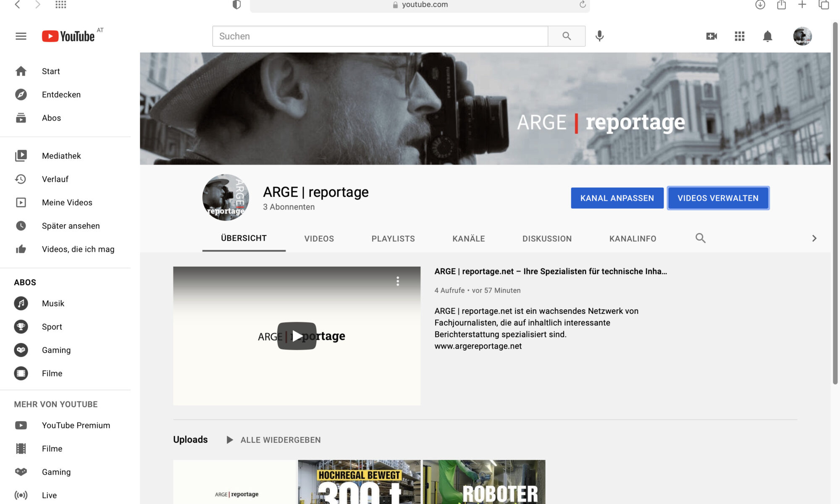Switch to the PLAYLISTS tab

(393, 239)
